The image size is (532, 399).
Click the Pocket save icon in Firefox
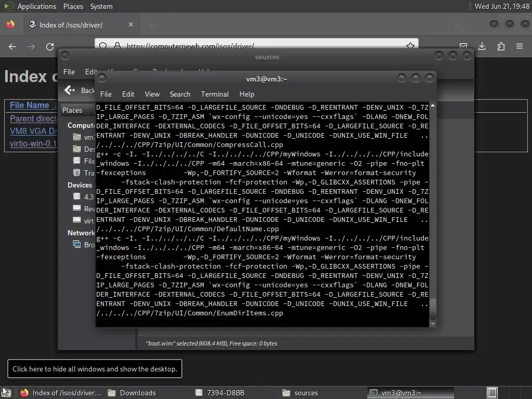pyautogui.click(x=463, y=46)
